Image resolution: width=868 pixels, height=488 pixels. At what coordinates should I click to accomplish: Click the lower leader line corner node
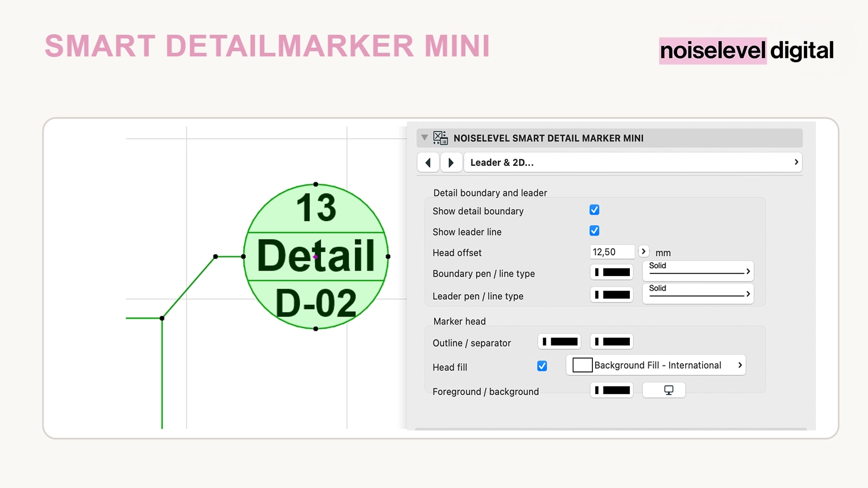click(162, 318)
